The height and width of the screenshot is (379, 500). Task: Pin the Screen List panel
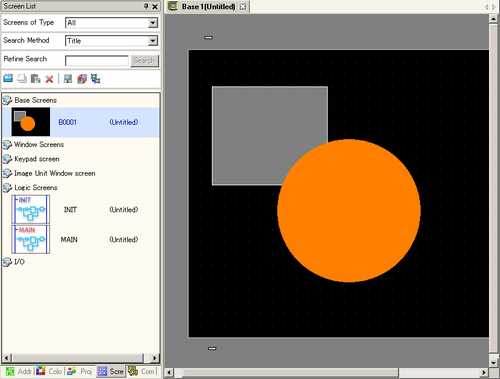tap(146, 6)
